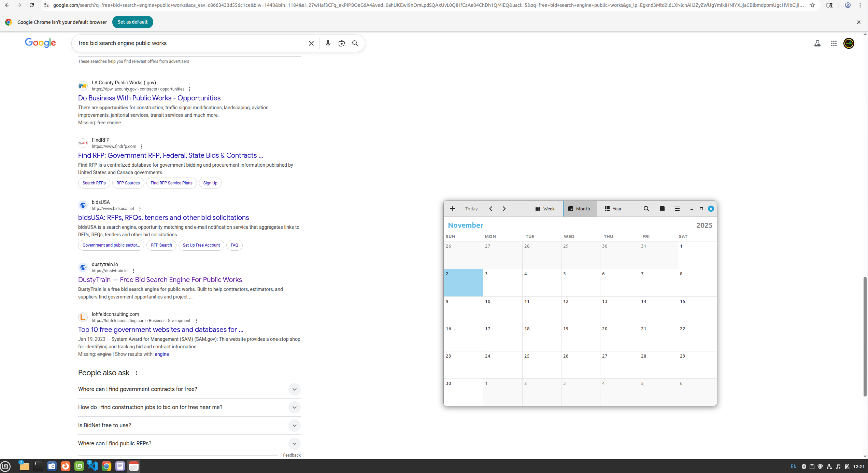Open calendar search magnifier icon
The width and height of the screenshot is (868, 473).
coord(646,209)
